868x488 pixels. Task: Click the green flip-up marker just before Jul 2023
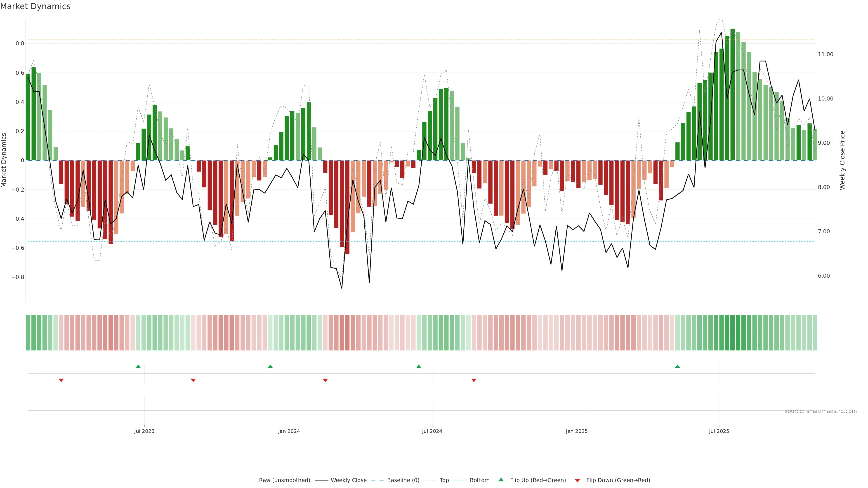(x=138, y=366)
